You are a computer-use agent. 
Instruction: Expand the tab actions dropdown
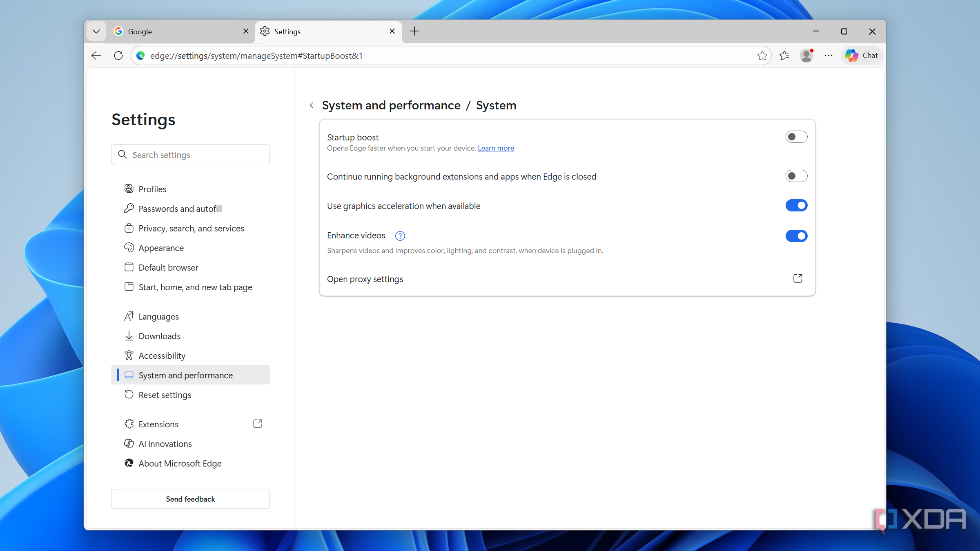[x=96, y=31]
